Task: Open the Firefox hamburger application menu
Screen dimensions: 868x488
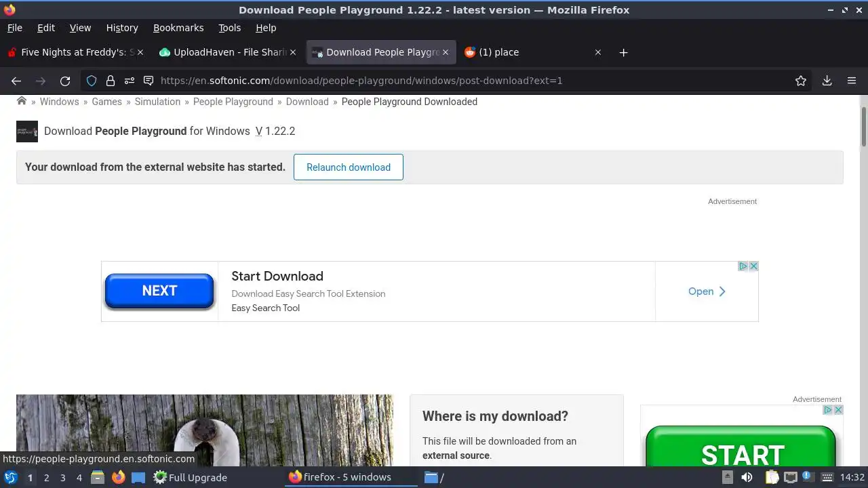Action: 852,81
